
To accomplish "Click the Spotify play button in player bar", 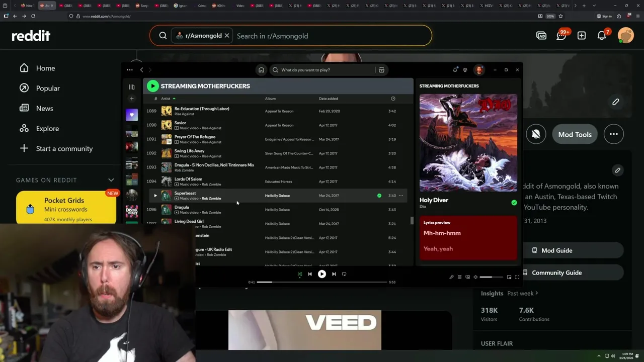I will (322, 274).
